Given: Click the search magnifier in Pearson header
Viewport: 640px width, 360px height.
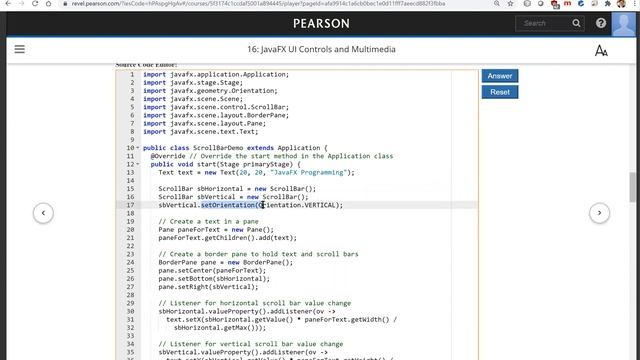Looking at the screenshot, I should (x=576, y=23).
